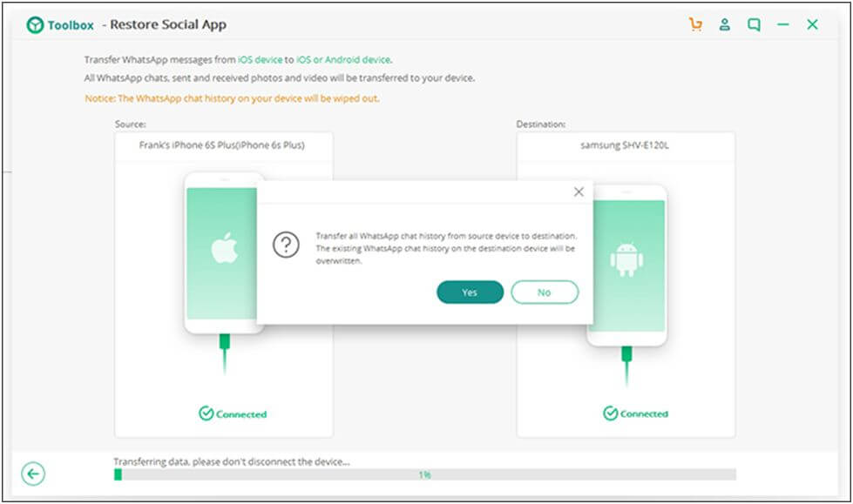
Task: Select the samsung SHV-E120L destination header
Action: coord(625,145)
